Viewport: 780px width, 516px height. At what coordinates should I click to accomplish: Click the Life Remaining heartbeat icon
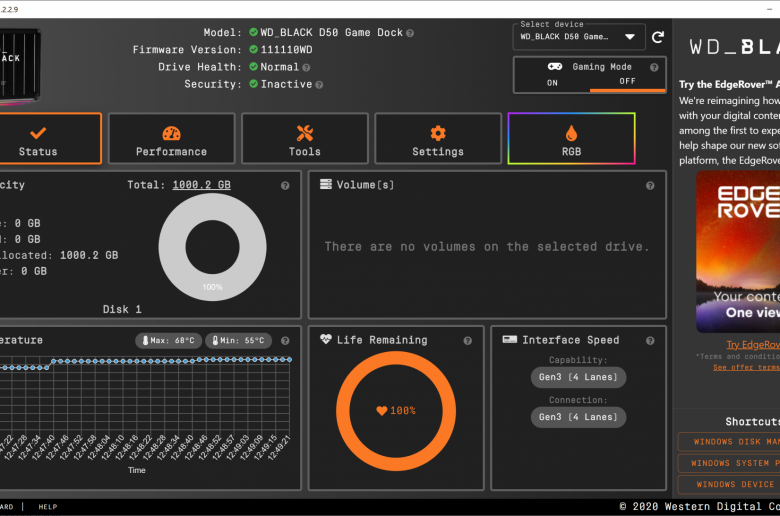coord(326,339)
